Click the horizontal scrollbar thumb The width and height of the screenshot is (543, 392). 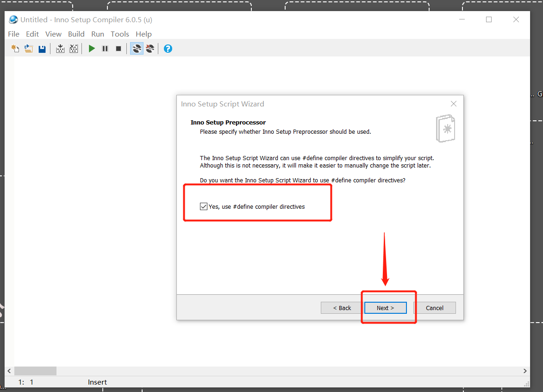[35, 371]
